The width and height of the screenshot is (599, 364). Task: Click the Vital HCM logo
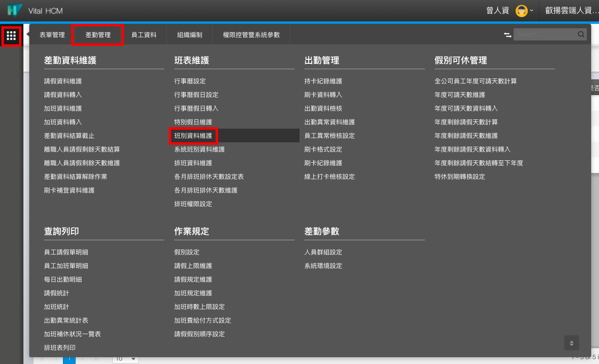15,10
